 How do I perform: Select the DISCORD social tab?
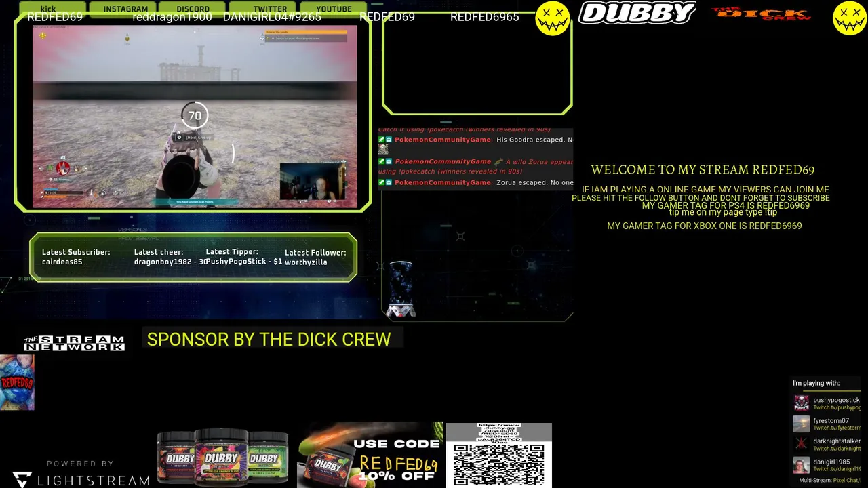point(193,8)
